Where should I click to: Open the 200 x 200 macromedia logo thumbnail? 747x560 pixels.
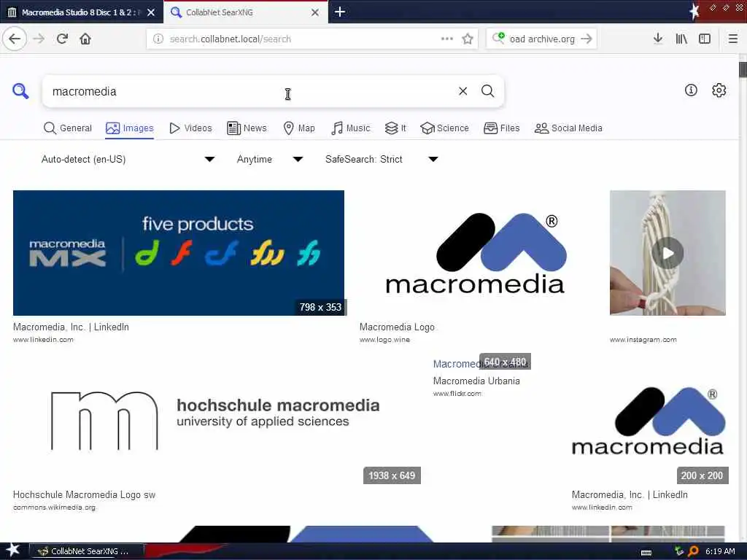649,421
